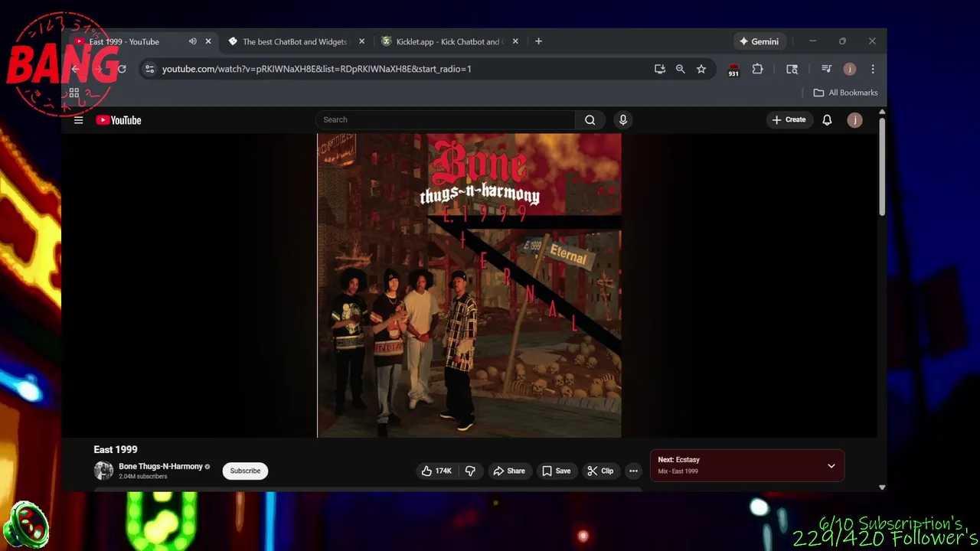Close The best ChatBot and Widgets tab
This screenshot has width=980, height=551.
point(361,41)
